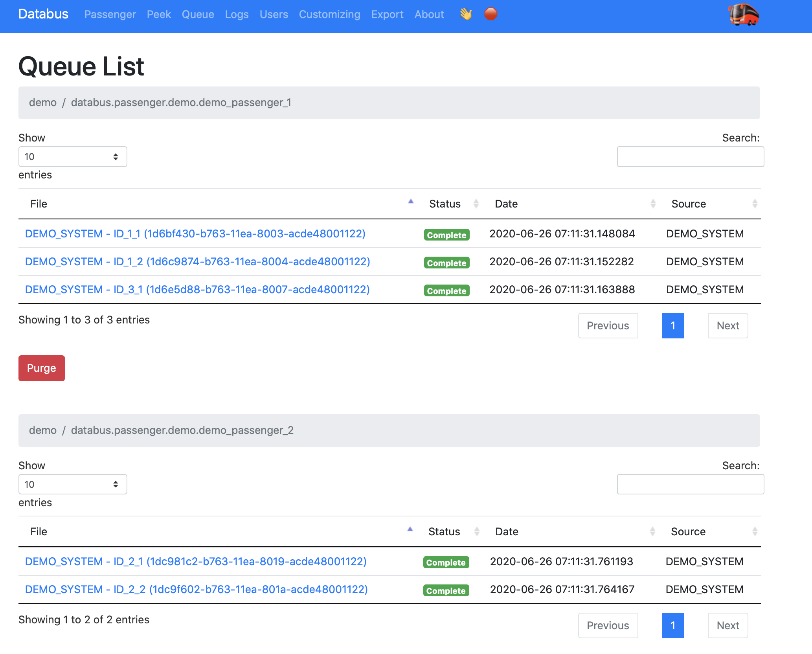Go to the Logs page
The image size is (812, 654).
[237, 15]
